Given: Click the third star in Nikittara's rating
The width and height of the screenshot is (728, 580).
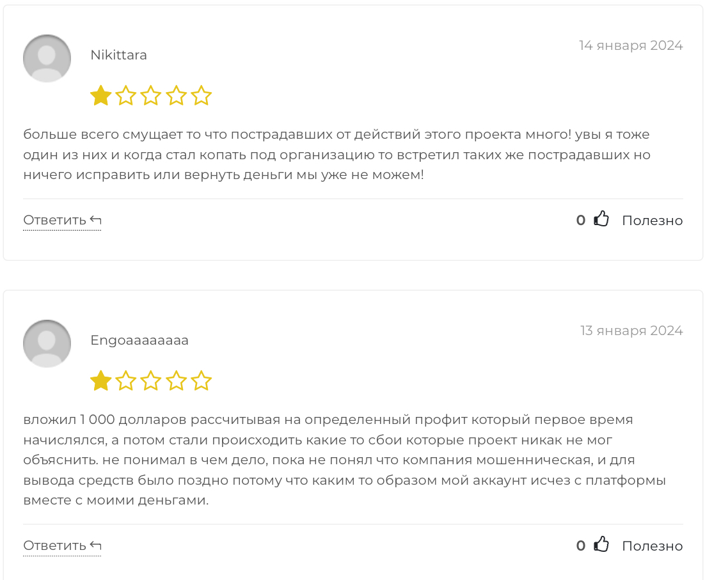Looking at the screenshot, I should [151, 96].
